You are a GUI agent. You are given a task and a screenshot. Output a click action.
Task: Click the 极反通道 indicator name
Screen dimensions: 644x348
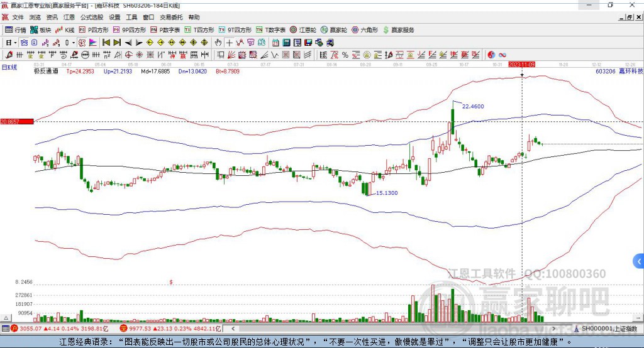[46, 72]
